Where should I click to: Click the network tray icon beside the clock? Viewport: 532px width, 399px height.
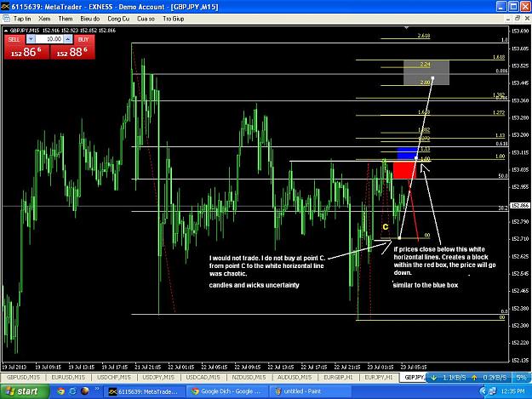point(492,391)
